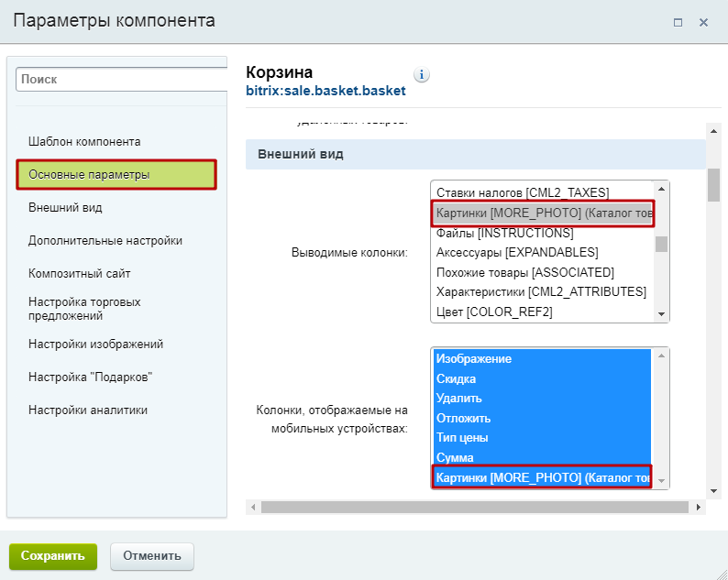Screen dimensions: 728x580
Task: Select Ставки налогов [CML2_TAXES] option
Action: point(523,192)
